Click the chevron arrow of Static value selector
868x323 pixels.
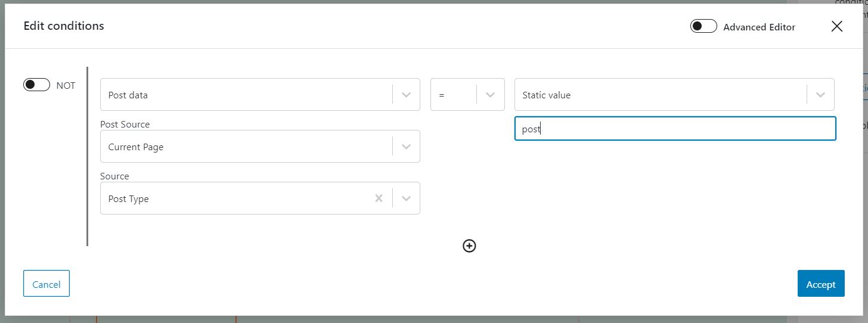point(820,95)
